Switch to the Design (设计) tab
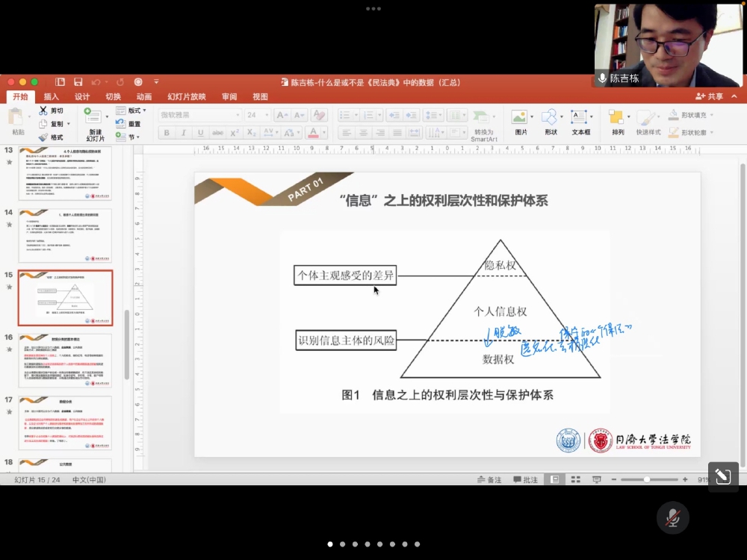 click(82, 96)
